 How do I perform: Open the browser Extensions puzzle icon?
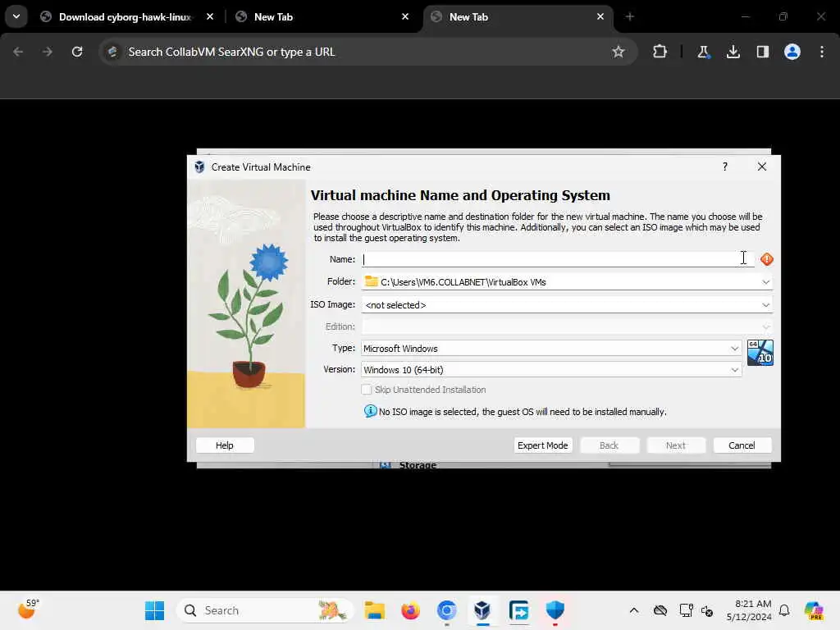(x=660, y=52)
